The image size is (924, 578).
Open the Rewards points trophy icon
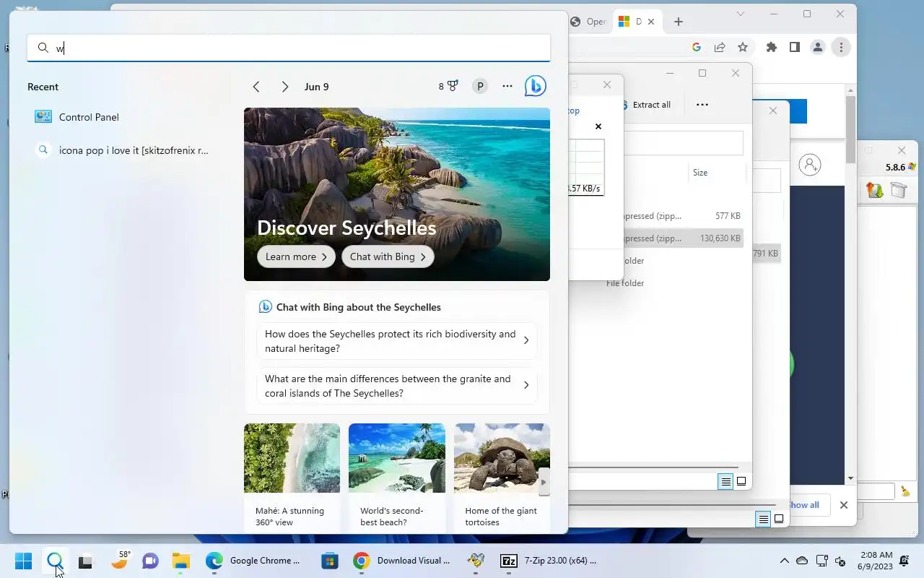point(448,87)
